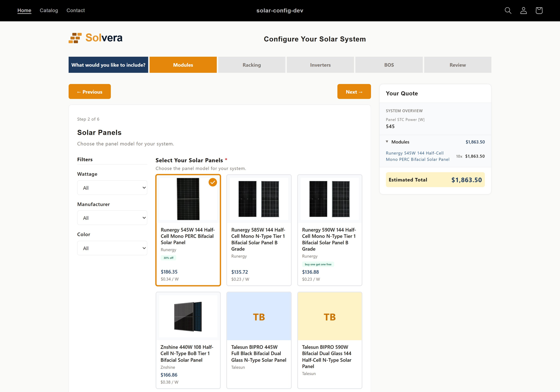Switch to the Racking step tab
Image resolution: width=560 pixels, height=392 pixels.
tap(252, 65)
